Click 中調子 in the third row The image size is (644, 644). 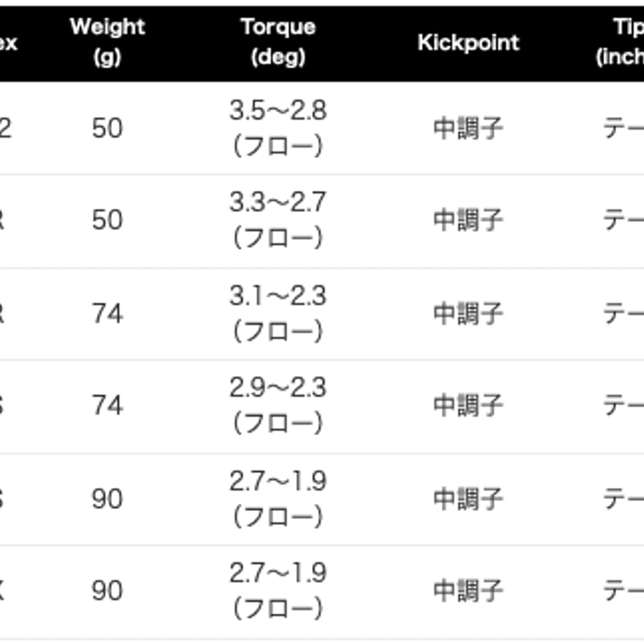(x=468, y=314)
